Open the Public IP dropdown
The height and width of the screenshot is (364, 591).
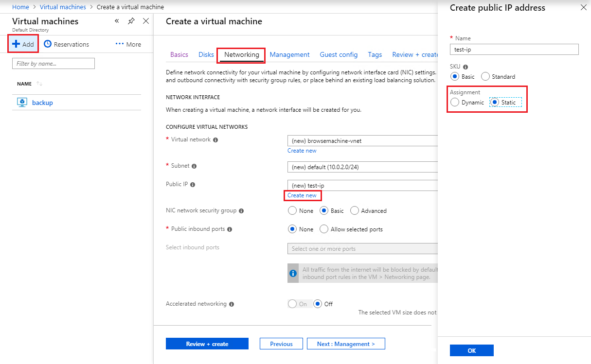362,185
